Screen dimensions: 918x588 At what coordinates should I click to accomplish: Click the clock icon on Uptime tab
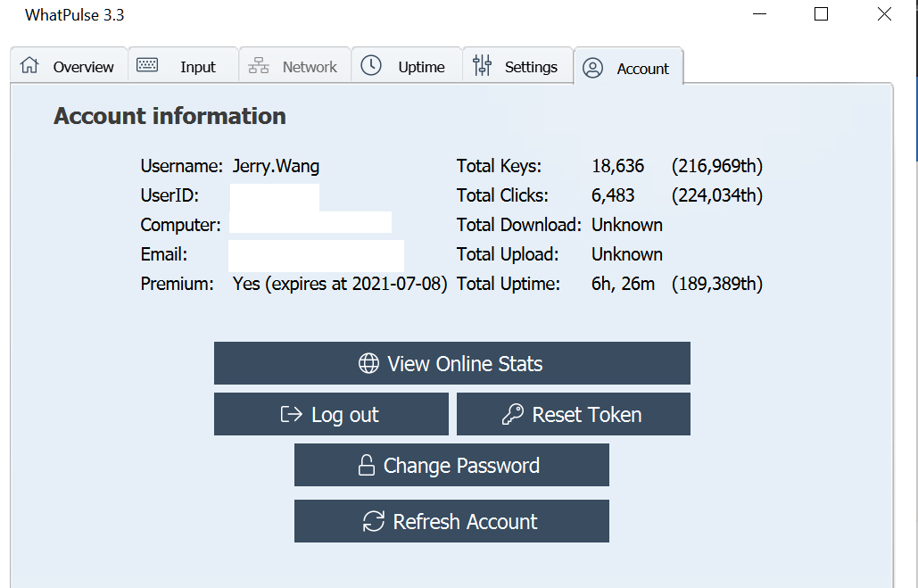pyautogui.click(x=371, y=65)
